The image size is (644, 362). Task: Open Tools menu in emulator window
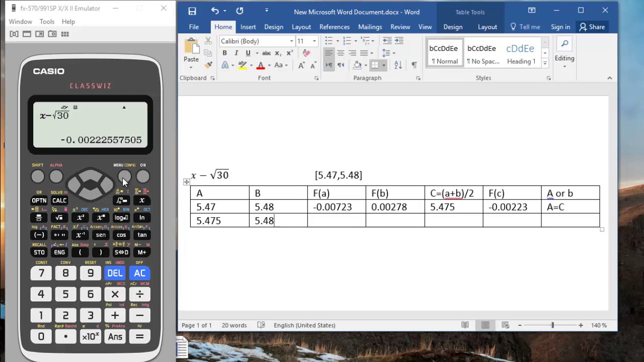47,22
